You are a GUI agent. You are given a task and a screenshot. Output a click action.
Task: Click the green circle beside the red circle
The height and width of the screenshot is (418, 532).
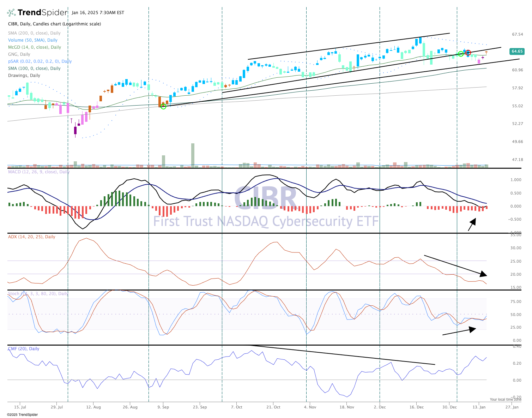tap(461, 54)
